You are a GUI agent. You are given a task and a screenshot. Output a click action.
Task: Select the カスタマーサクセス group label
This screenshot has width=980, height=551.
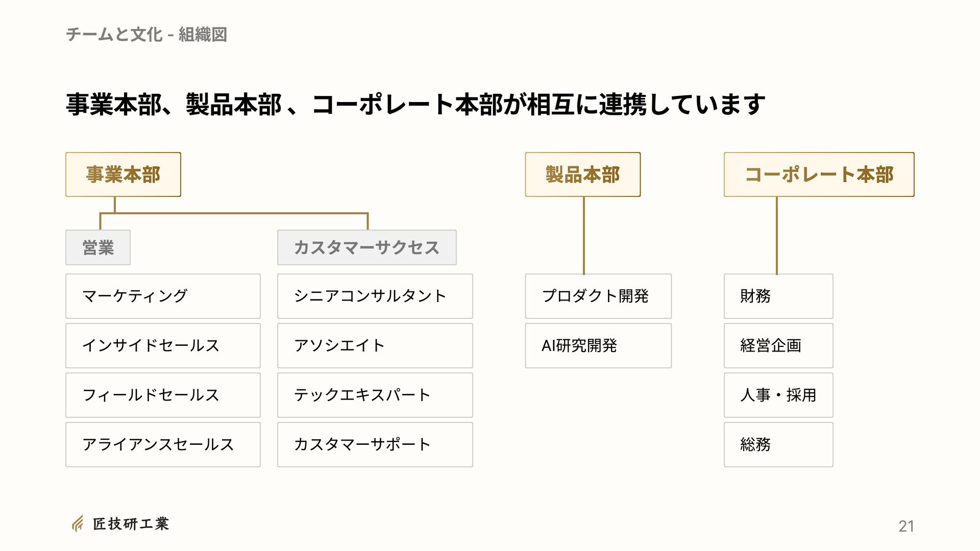pyautogui.click(x=367, y=247)
